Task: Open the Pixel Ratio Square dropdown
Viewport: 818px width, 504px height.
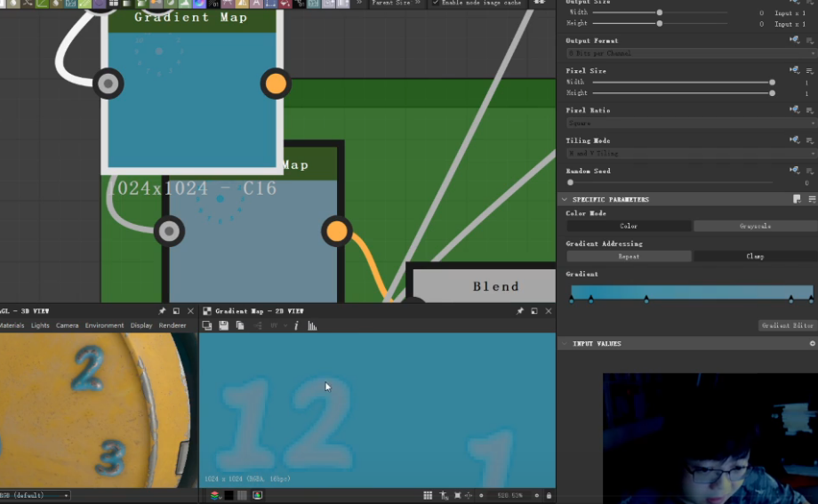Action: tap(691, 124)
